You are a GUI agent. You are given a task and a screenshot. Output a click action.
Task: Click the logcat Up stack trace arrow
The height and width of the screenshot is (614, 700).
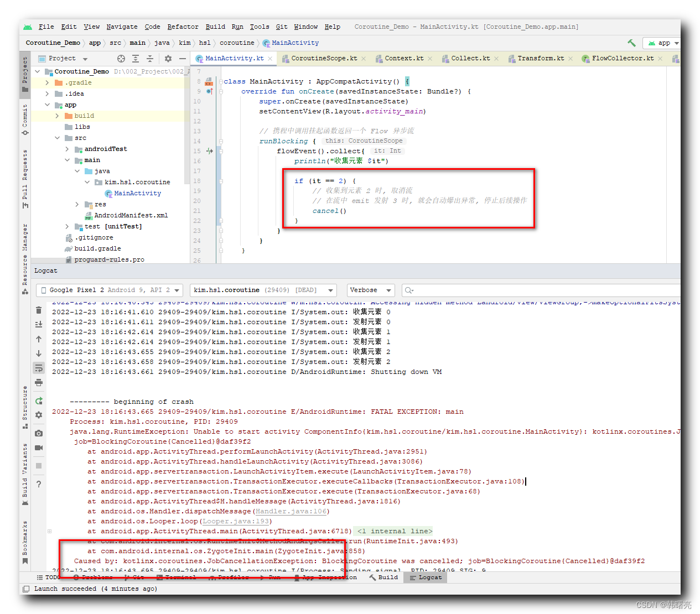point(39,339)
